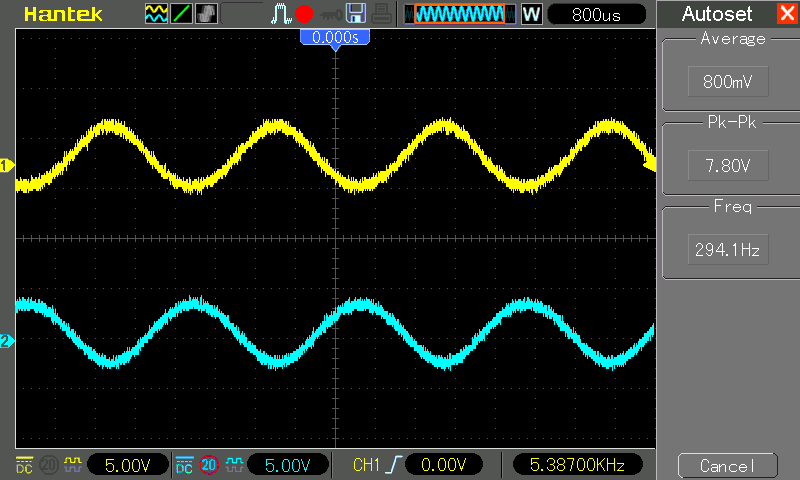Click the Freq 294.1Hz value box
The height and width of the screenshot is (480, 800).
pos(728,249)
